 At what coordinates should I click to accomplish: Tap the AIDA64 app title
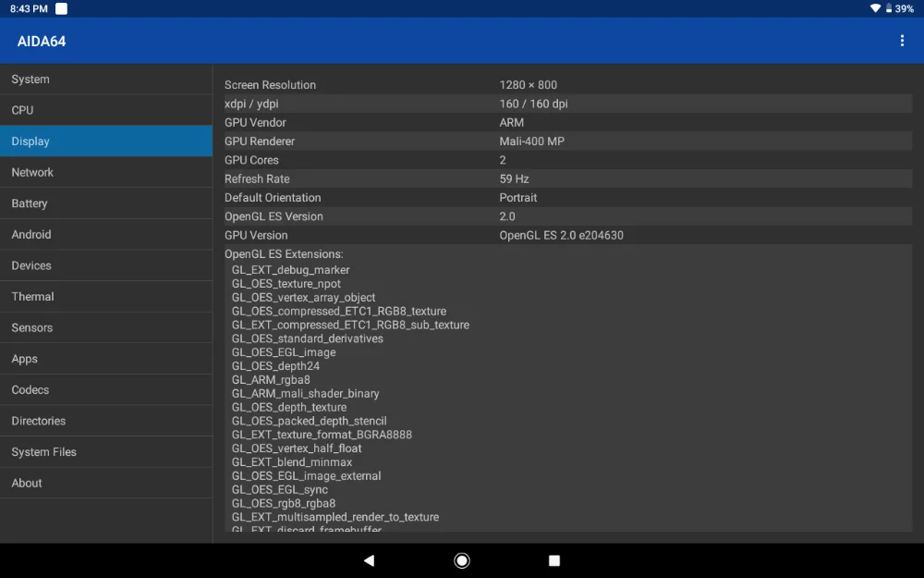coord(42,42)
